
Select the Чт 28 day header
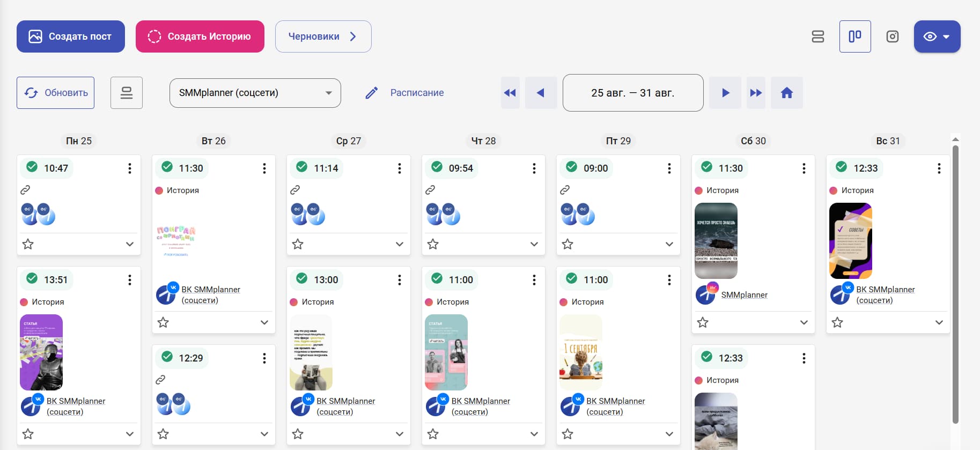pyautogui.click(x=483, y=141)
